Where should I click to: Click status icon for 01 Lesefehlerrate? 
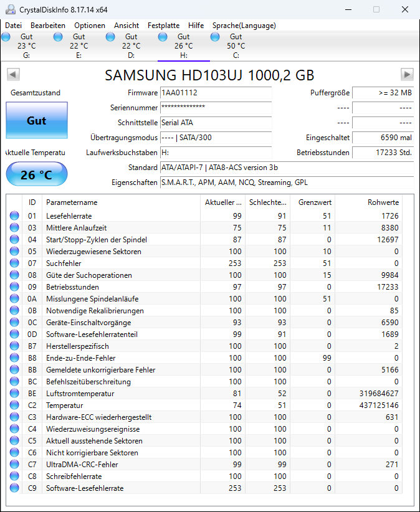coord(14,216)
